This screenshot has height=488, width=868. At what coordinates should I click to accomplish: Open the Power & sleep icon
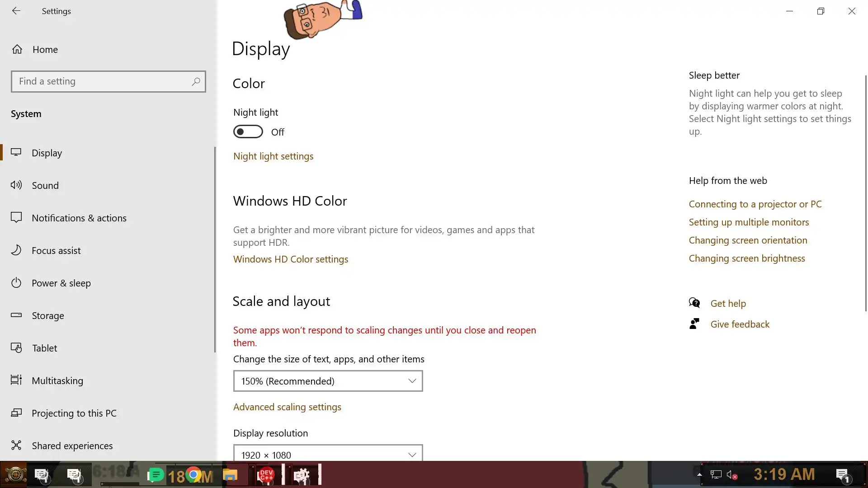pyautogui.click(x=16, y=283)
